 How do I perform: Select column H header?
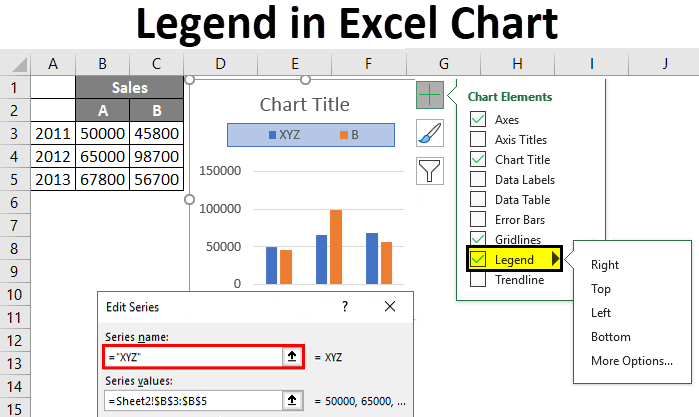pyautogui.click(x=517, y=64)
